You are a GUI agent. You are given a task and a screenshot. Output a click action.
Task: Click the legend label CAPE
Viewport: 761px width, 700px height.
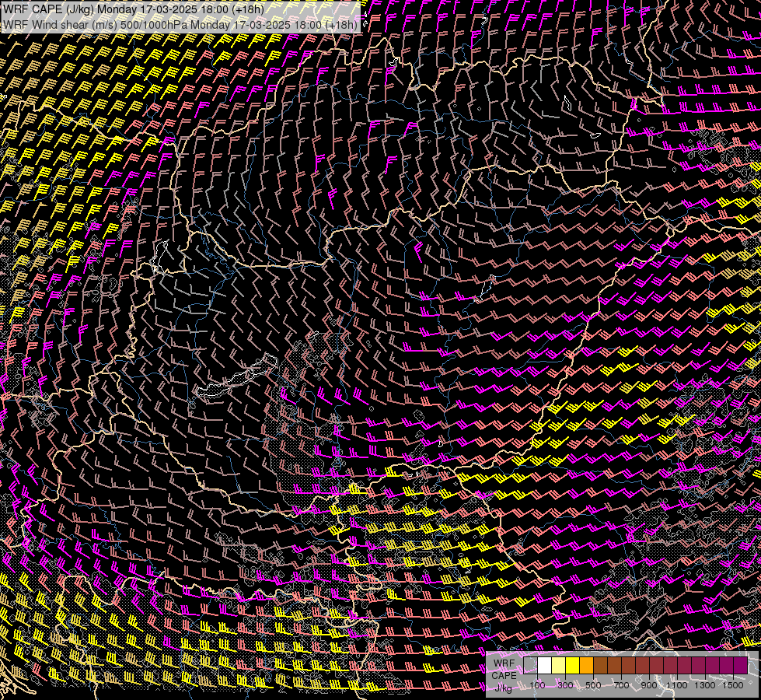click(x=504, y=676)
